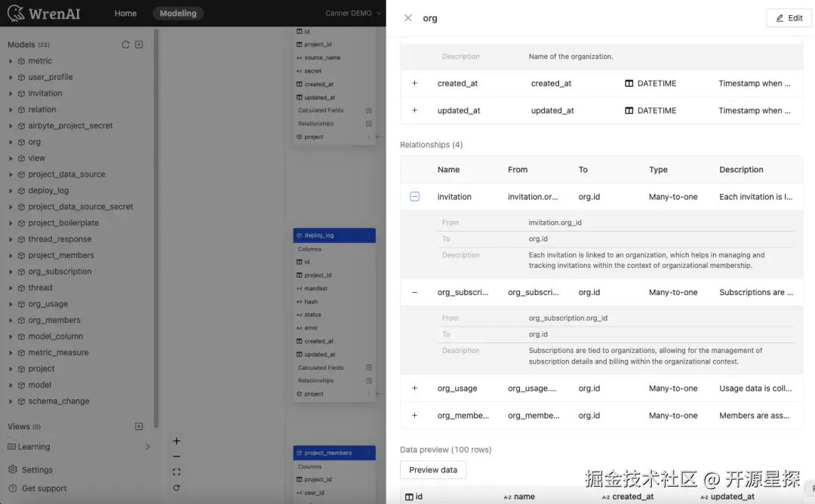Expand the Learning section chevron
Image resolution: width=815 pixels, height=504 pixels.
coord(148,447)
